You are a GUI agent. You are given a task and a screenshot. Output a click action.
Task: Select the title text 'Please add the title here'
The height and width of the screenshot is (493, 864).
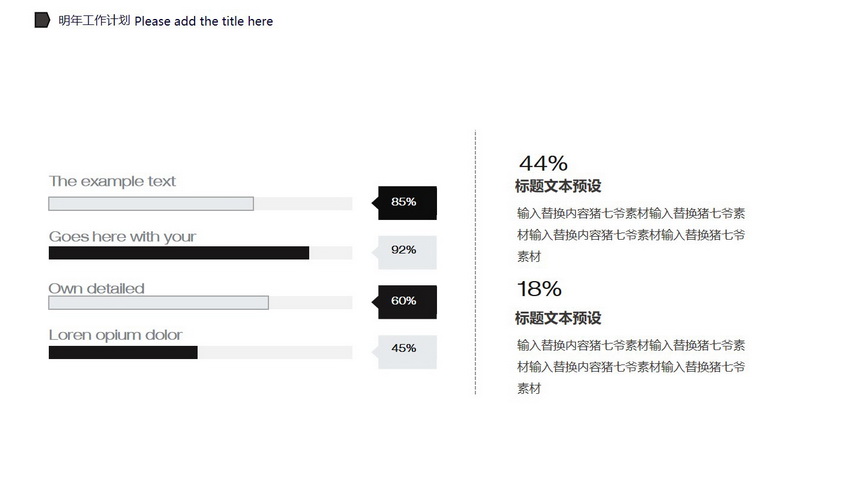click(203, 21)
